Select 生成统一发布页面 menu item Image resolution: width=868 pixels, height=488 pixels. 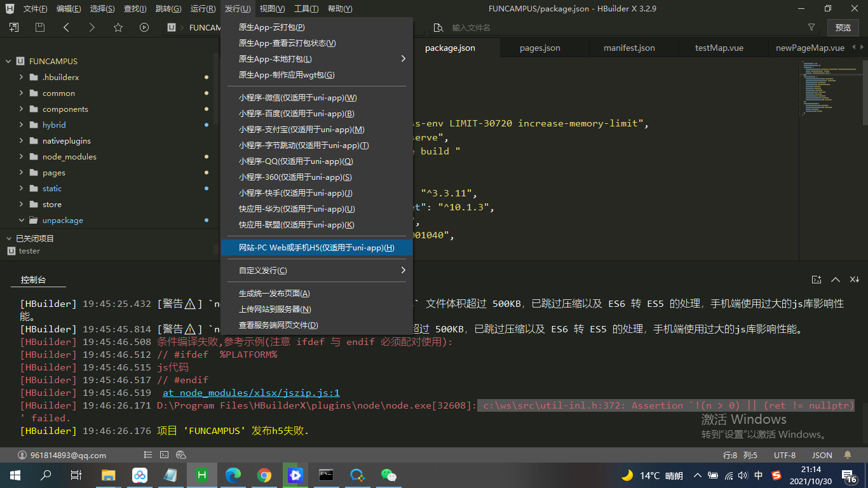tap(316, 294)
